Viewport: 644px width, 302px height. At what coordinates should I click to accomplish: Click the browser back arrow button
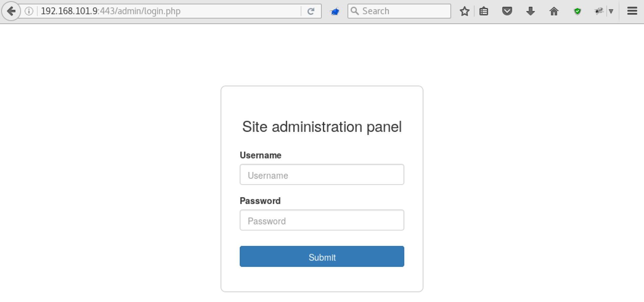pos(11,11)
